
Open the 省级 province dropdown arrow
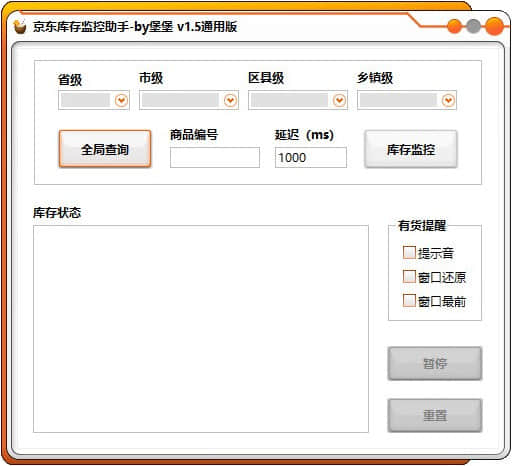(121, 100)
